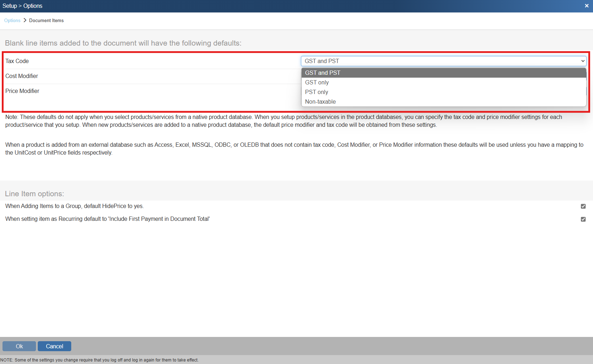593x364 pixels.
Task: Select 'GST and PST' from the list
Action: pyautogui.click(x=323, y=73)
